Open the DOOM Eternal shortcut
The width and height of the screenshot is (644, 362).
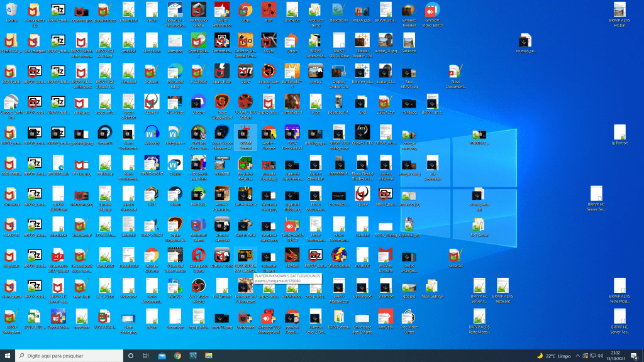(245, 132)
